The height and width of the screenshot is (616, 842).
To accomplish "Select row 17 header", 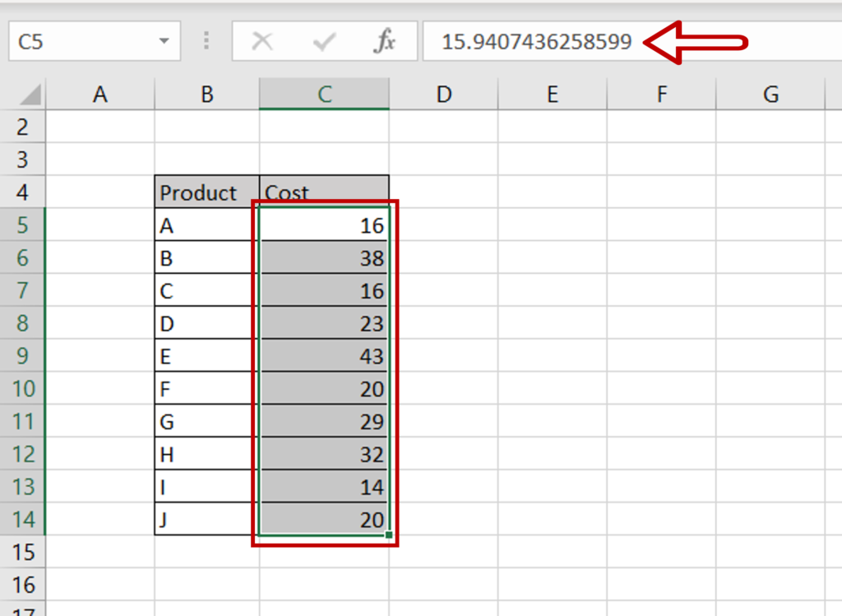I will tap(24, 612).
